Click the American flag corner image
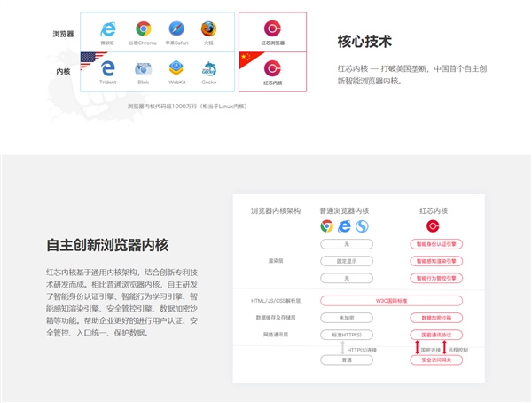The image size is (532, 403). (x=91, y=60)
